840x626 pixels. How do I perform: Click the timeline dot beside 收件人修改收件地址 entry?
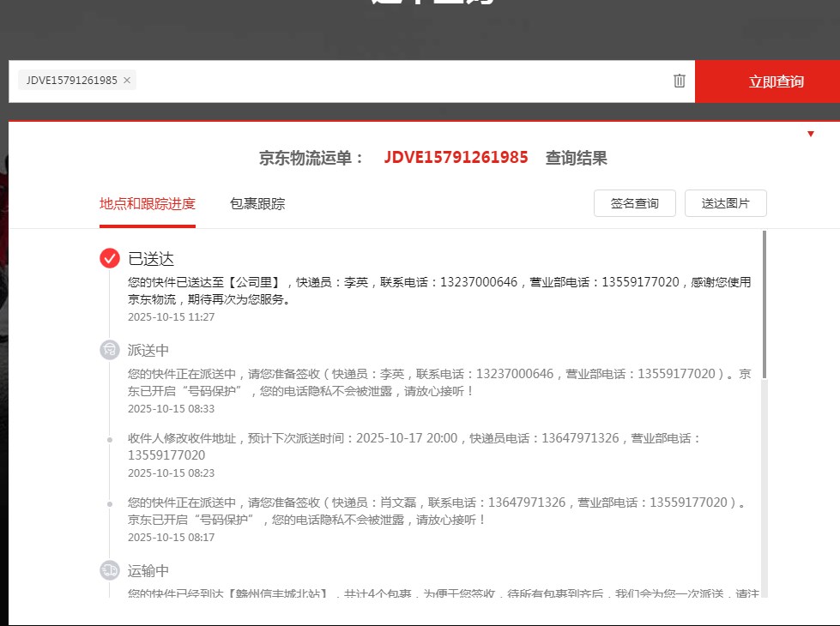pos(110,440)
